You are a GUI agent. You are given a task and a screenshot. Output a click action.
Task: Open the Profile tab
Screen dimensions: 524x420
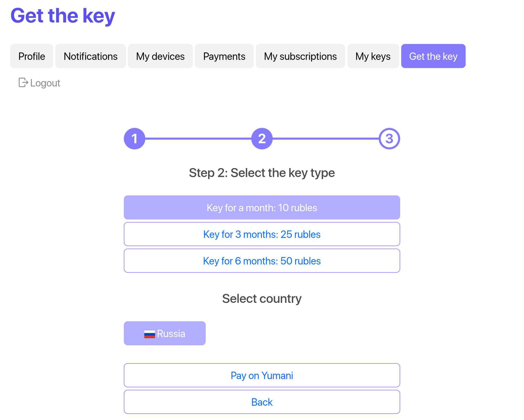click(x=32, y=56)
